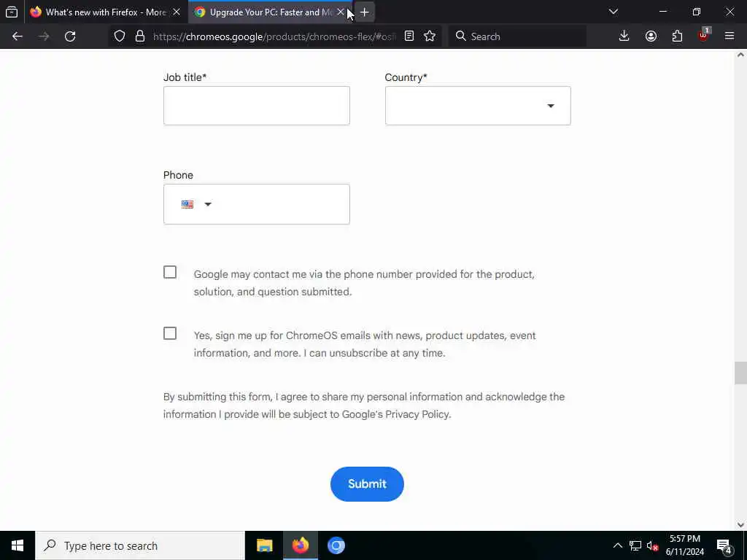Viewport: 747px width, 560px height.
Task: Open the downloads panel icon
Action: tap(624, 36)
